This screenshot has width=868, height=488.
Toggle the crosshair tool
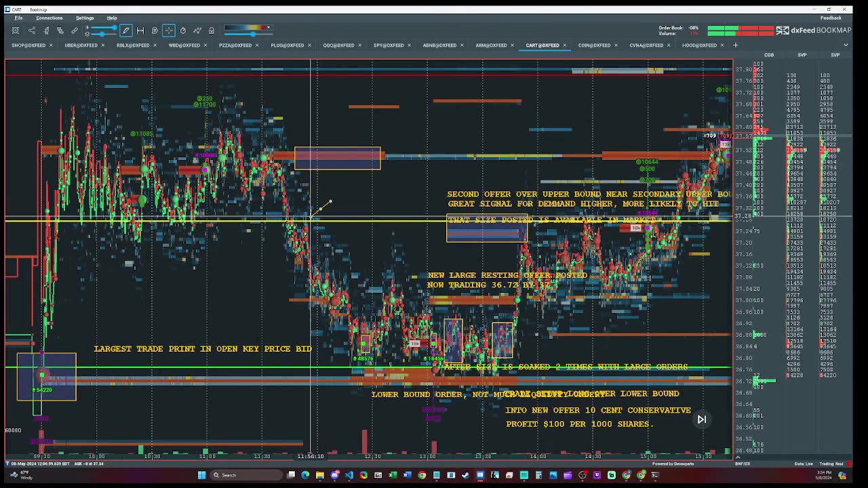[169, 30]
